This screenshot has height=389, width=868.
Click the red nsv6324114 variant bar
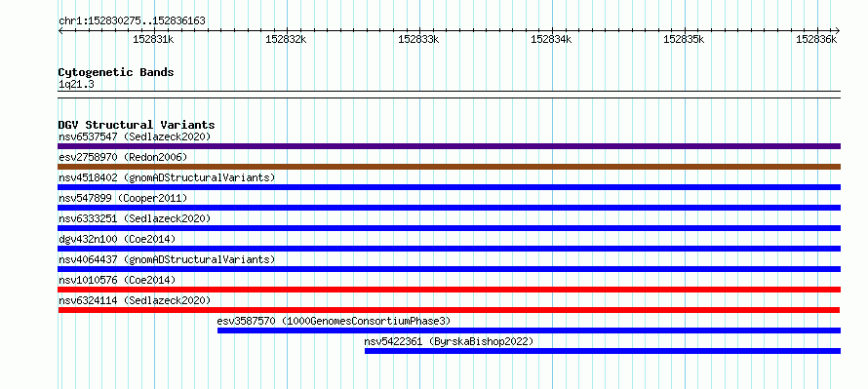[x=449, y=310]
